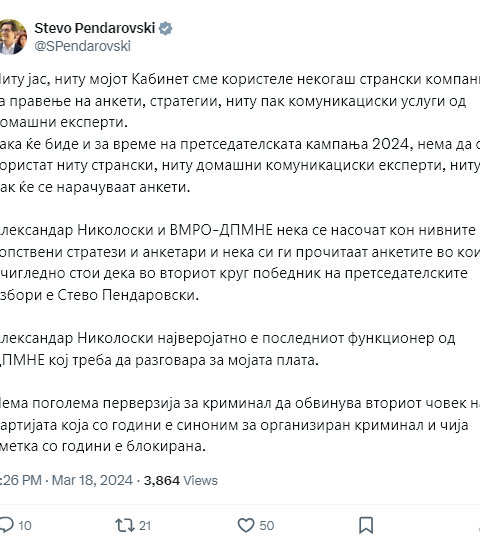Click the blue verified badge

coord(166,29)
